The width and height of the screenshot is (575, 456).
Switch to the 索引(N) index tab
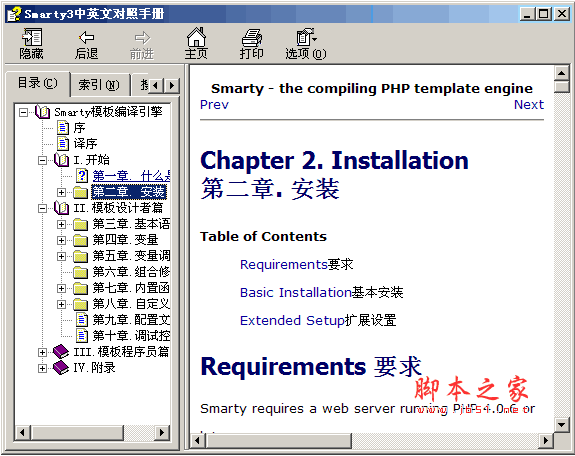(99, 85)
